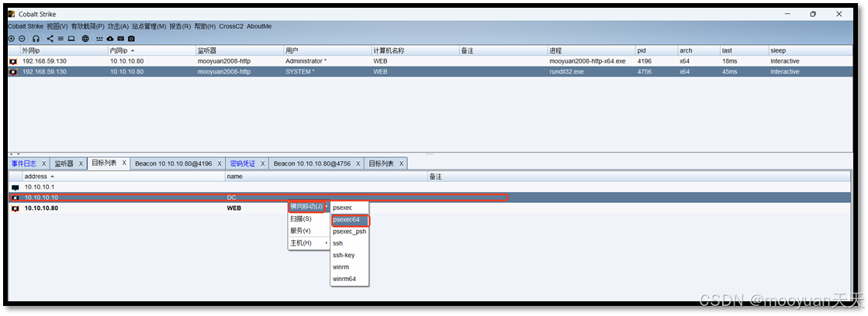Viewport: 868px width, 316px height.
Task: Expand the 主机(H) submenu entry
Action: point(309,243)
